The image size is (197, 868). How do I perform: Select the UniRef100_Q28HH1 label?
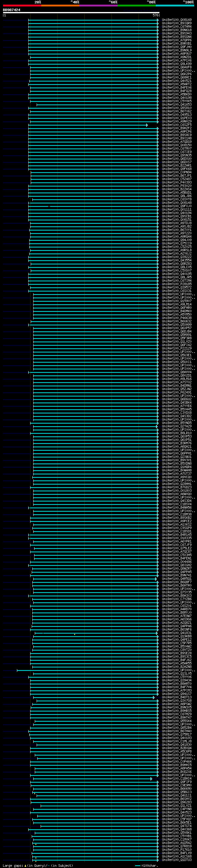point(177,484)
